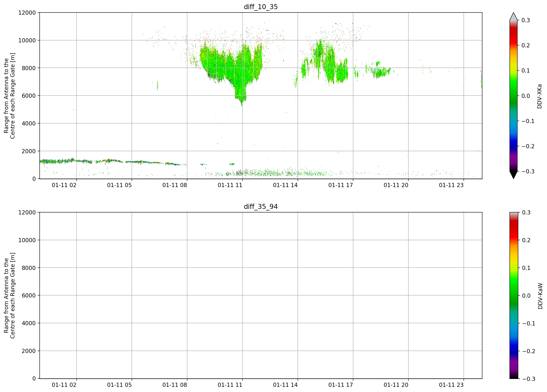Click the "0.1" tick on DDV-KaW colorbar
The height and width of the screenshot is (392, 547).
click(526, 268)
